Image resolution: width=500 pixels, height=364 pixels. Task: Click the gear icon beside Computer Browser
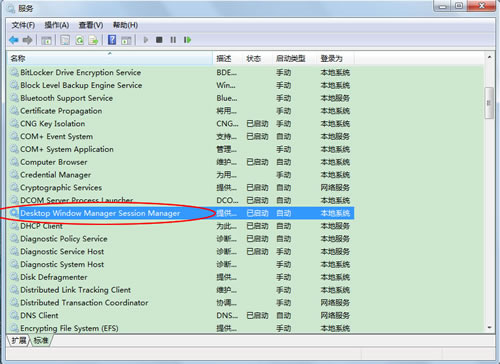click(14, 162)
